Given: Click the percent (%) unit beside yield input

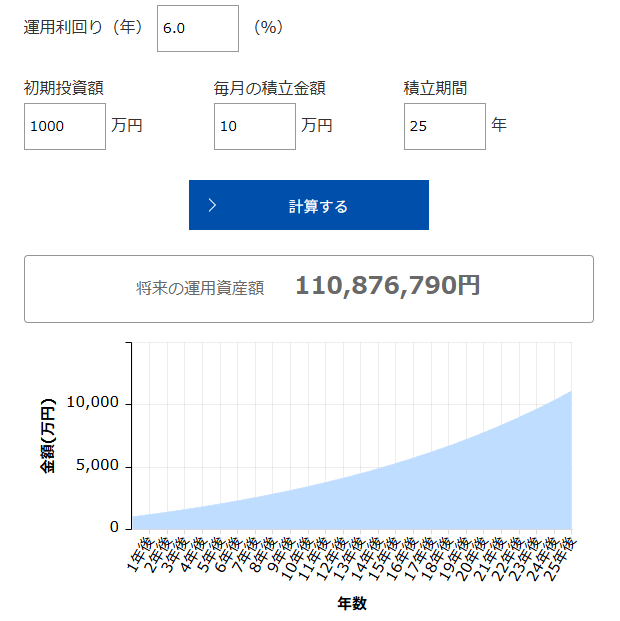Looking at the screenshot, I should pyautogui.click(x=268, y=27).
